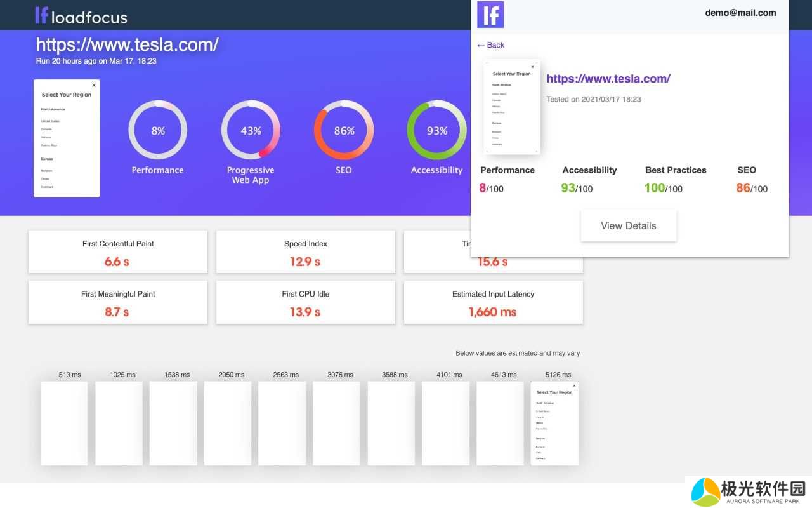Click the Accessibility 93% gauge
Screen dimensions: 812x508
point(436,130)
